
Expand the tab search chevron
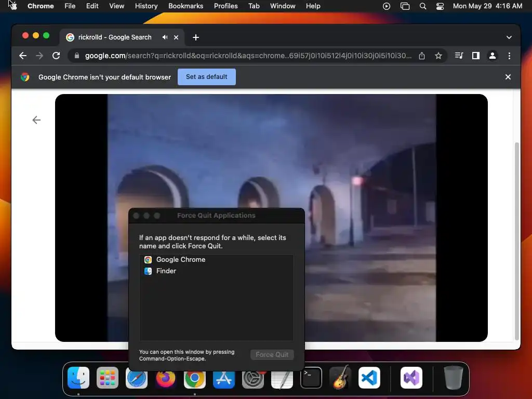509,37
